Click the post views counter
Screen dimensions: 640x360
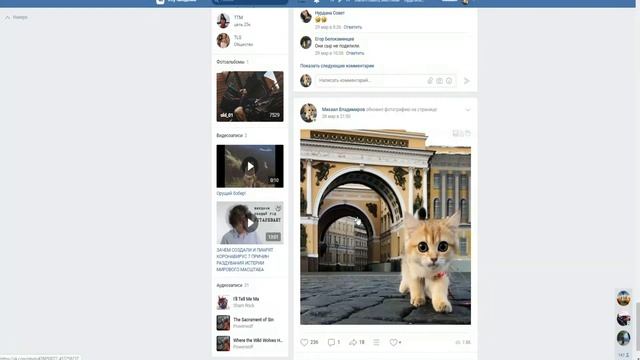click(x=463, y=342)
